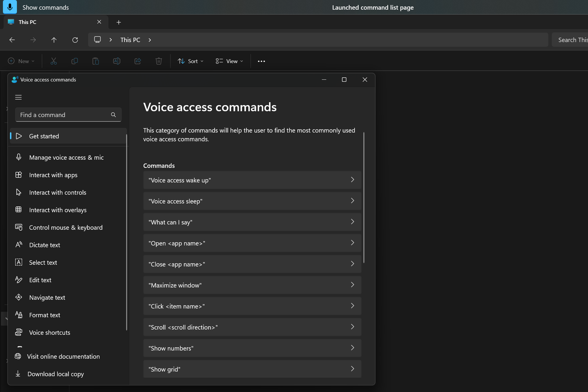Select the Paste icon
The width and height of the screenshot is (588, 392).
(x=96, y=61)
